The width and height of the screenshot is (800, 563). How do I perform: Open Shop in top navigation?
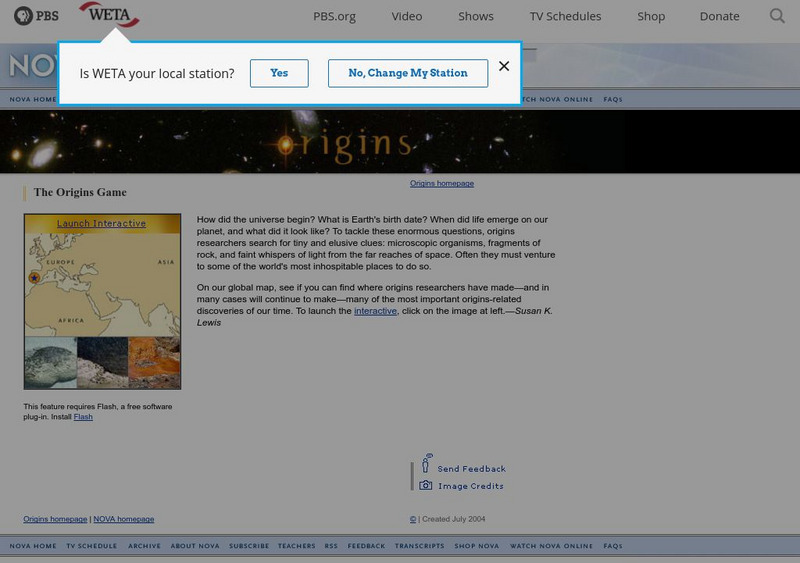tap(651, 16)
